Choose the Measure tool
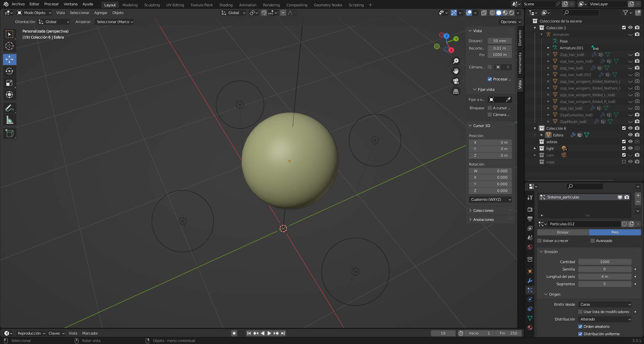Screen dimensions: 644x344 9,120
